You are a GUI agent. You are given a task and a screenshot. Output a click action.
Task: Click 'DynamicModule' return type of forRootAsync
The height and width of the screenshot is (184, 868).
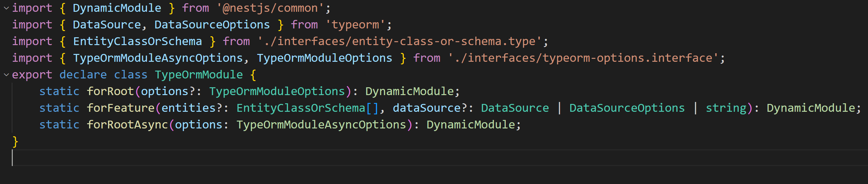coord(471,125)
